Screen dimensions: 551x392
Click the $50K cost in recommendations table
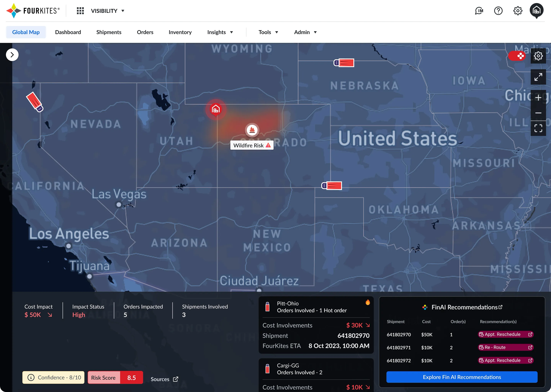[427, 335]
